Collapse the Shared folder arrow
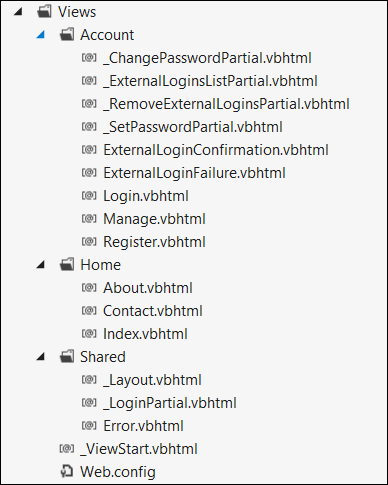This screenshot has height=485, width=388. tap(40, 357)
